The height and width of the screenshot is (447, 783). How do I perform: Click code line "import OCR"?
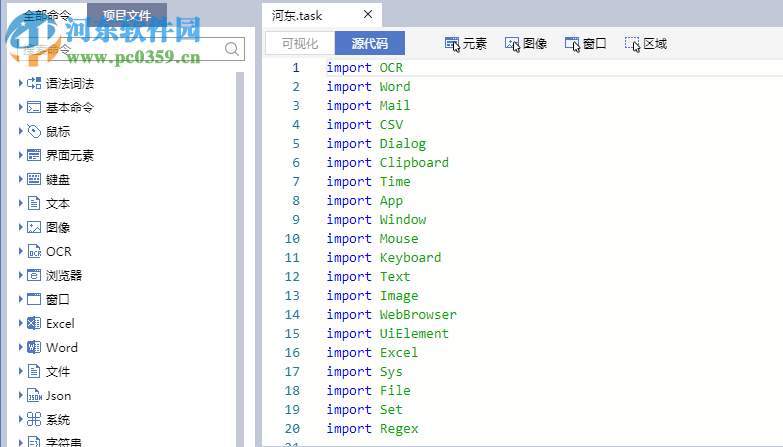[365, 67]
